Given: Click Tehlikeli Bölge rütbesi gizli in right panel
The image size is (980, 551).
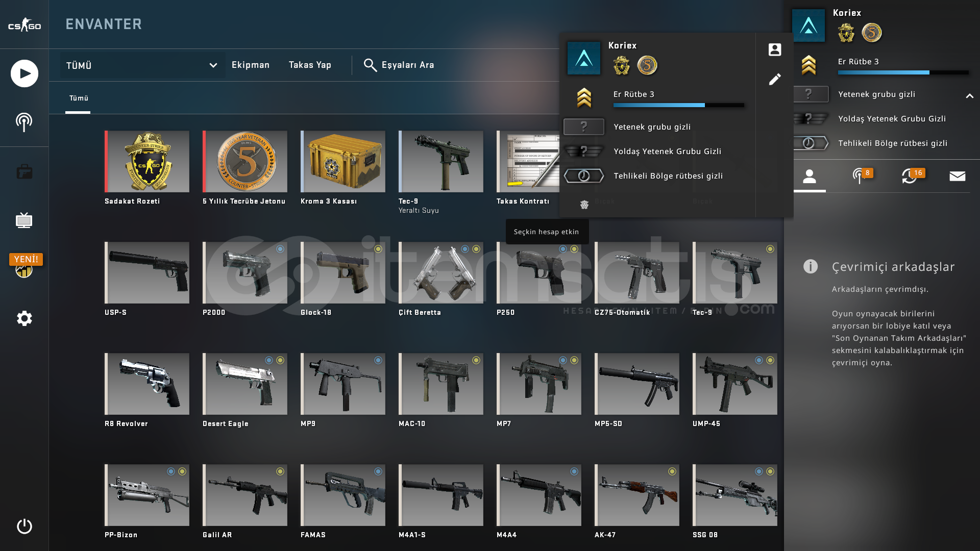Looking at the screenshot, I should (x=893, y=143).
